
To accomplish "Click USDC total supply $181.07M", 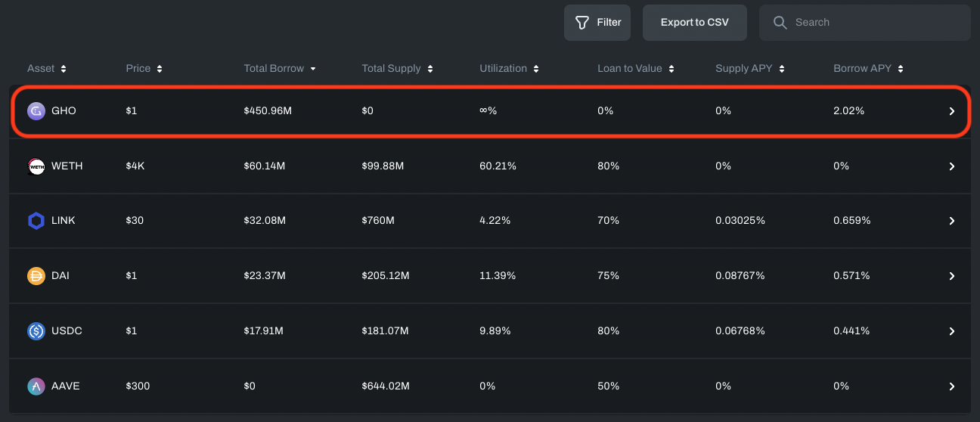I will (385, 331).
